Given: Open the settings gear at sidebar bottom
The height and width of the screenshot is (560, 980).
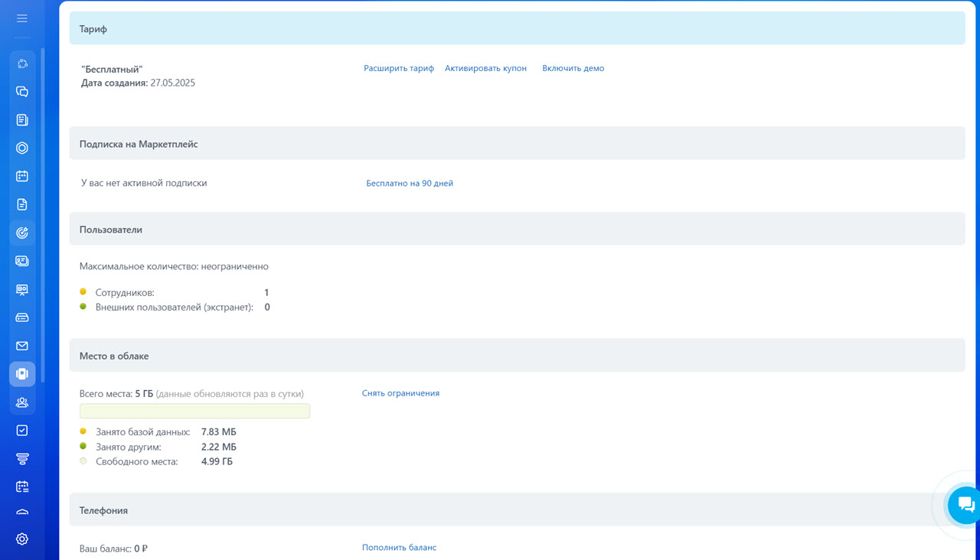Looking at the screenshot, I should pyautogui.click(x=22, y=539).
